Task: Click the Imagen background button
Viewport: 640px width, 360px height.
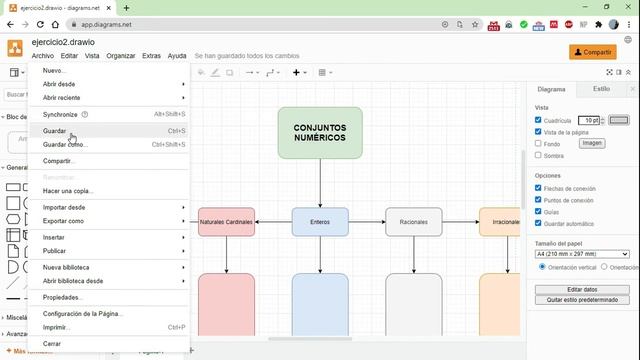Action: 592,143
